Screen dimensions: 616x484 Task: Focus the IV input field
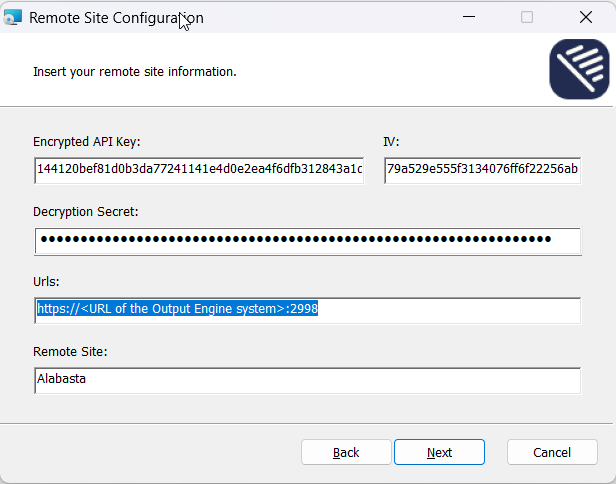pos(482,170)
